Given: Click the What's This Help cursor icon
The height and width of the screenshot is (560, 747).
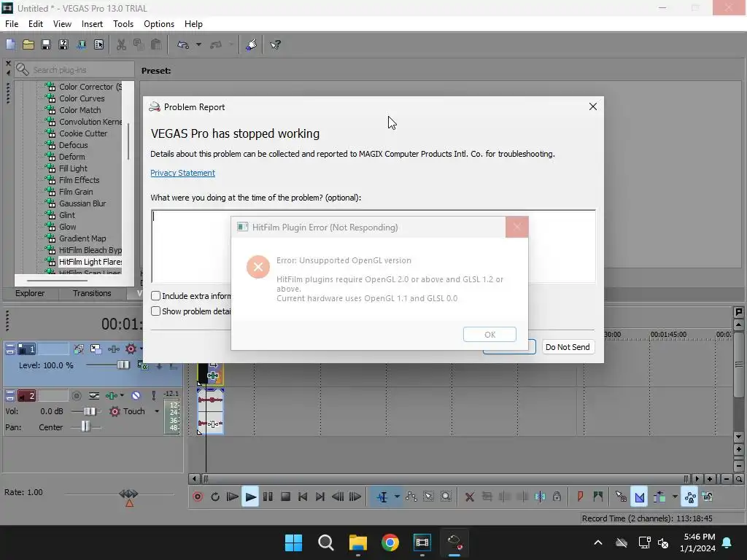Looking at the screenshot, I should (x=275, y=44).
